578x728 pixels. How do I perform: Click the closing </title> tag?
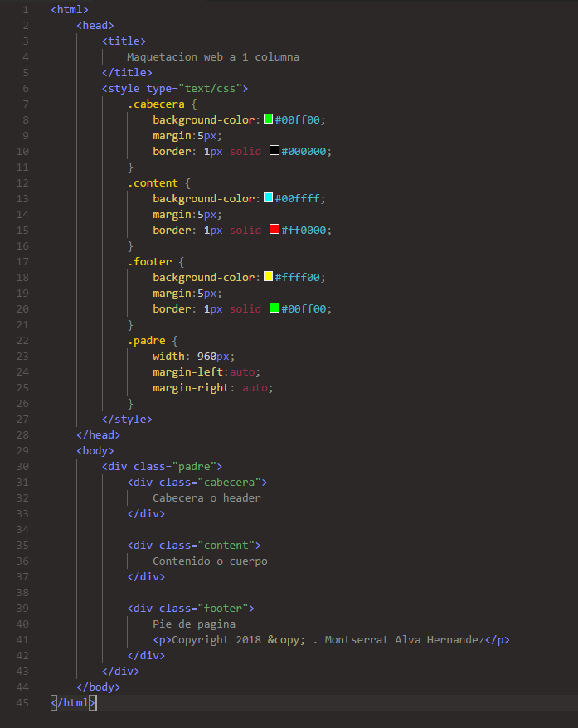[x=127, y=73]
